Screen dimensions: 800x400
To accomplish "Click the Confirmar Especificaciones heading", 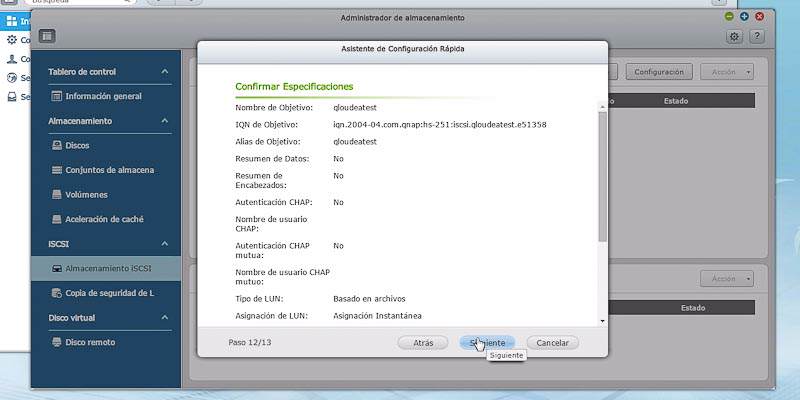I will [294, 87].
